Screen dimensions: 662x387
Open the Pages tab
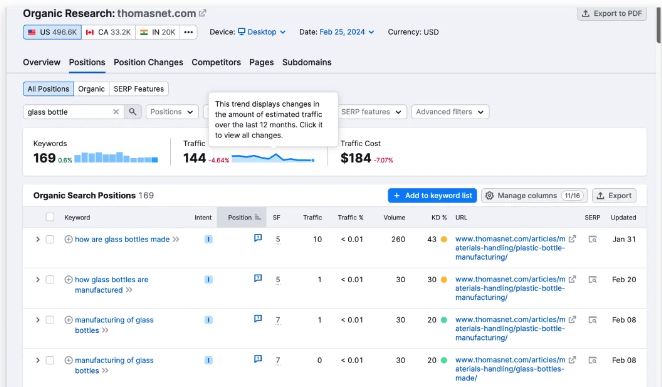click(261, 62)
